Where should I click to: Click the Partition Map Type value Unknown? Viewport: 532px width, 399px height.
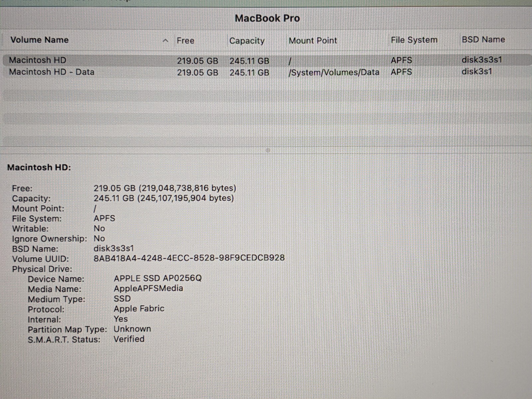132,329
